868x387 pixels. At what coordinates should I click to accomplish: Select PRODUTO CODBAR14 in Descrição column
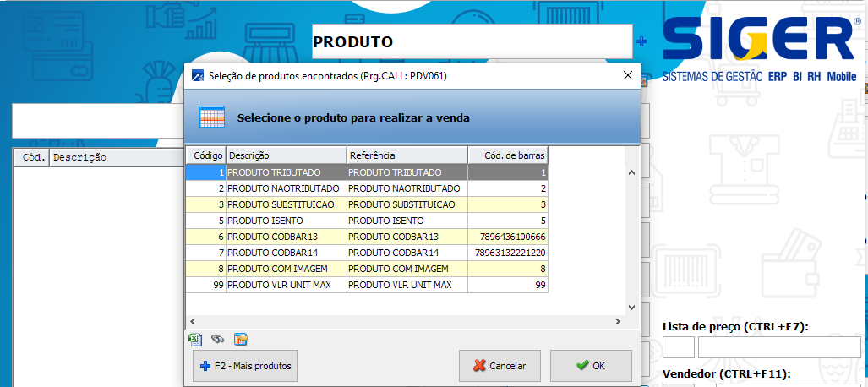pyautogui.click(x=287, y=253)
